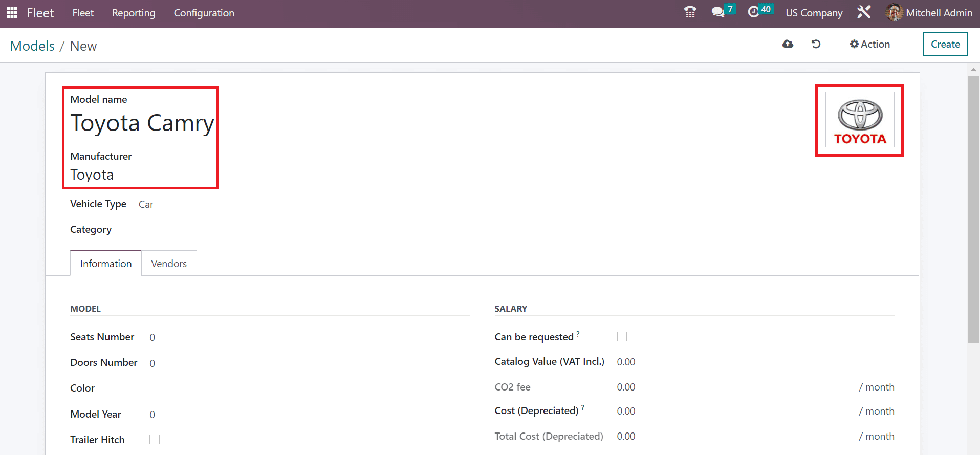This screenshot has height=455, width=980.
Task: Switch company via US Company
Action: click(x=814, y=13)
